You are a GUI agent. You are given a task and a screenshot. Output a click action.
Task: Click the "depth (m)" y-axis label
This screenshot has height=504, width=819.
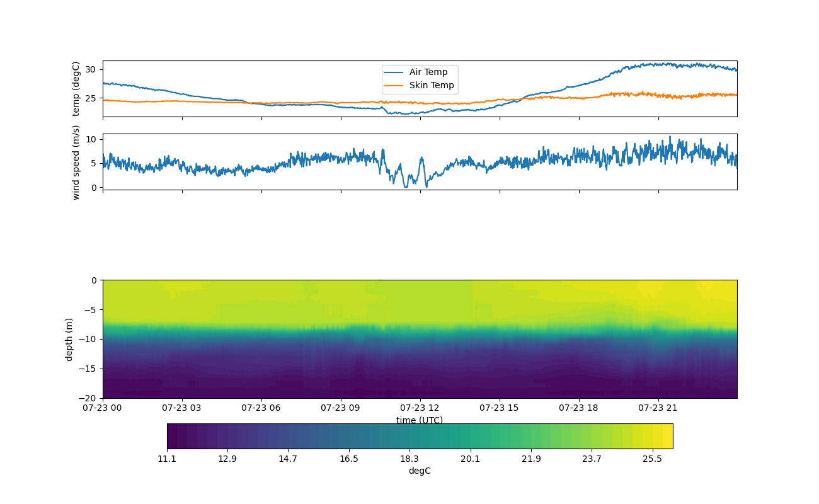pos(69,339)
